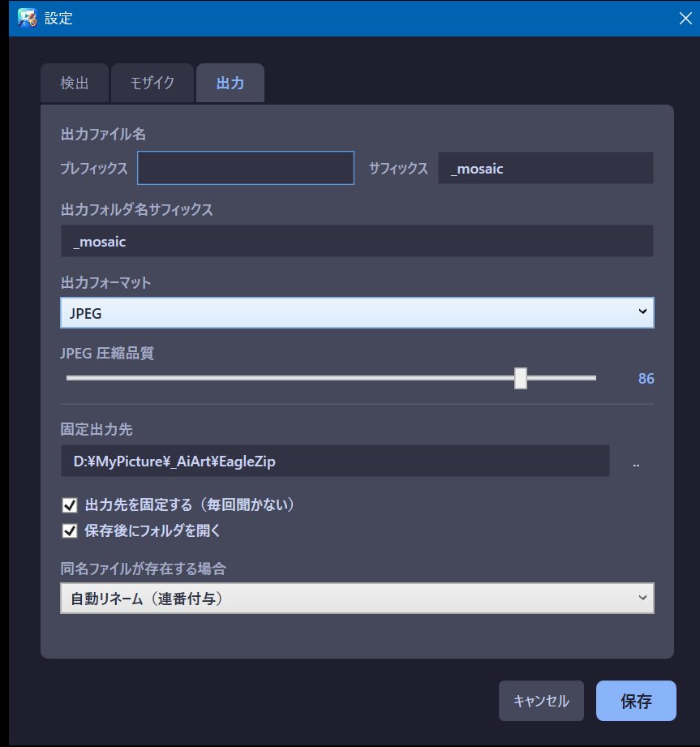The image size is (700, 747).
Task: Click the JPEG quality value 86
Action: pos(646,379)
